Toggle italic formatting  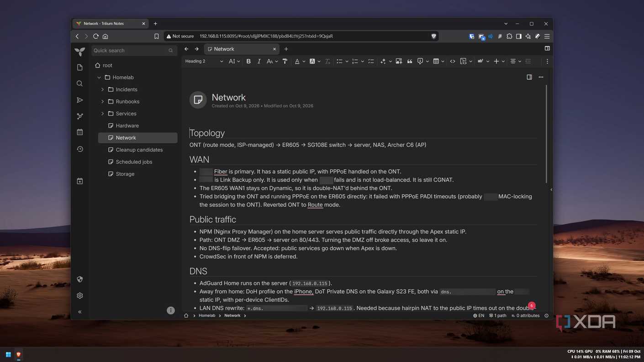coord(259,61)
